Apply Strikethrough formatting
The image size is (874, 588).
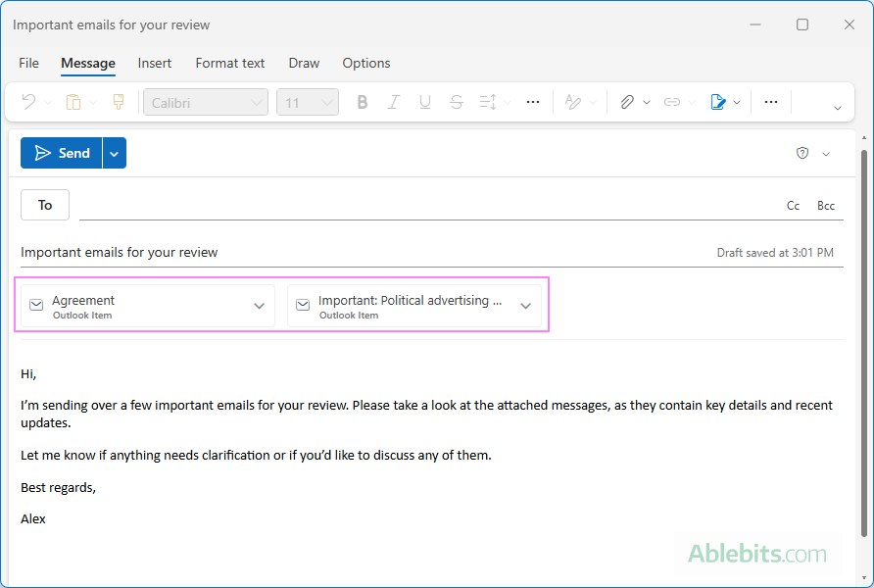point(456,102)
